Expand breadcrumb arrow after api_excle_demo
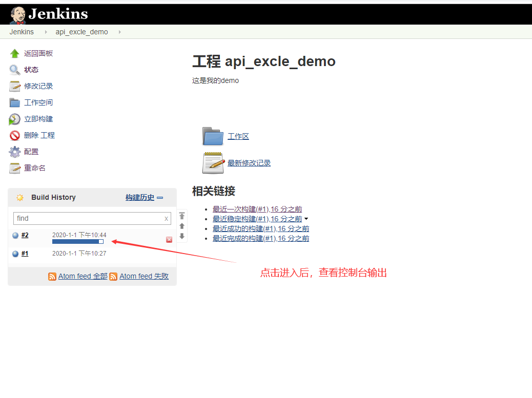This screenshot has width=532, height=398. pos(120,32)
